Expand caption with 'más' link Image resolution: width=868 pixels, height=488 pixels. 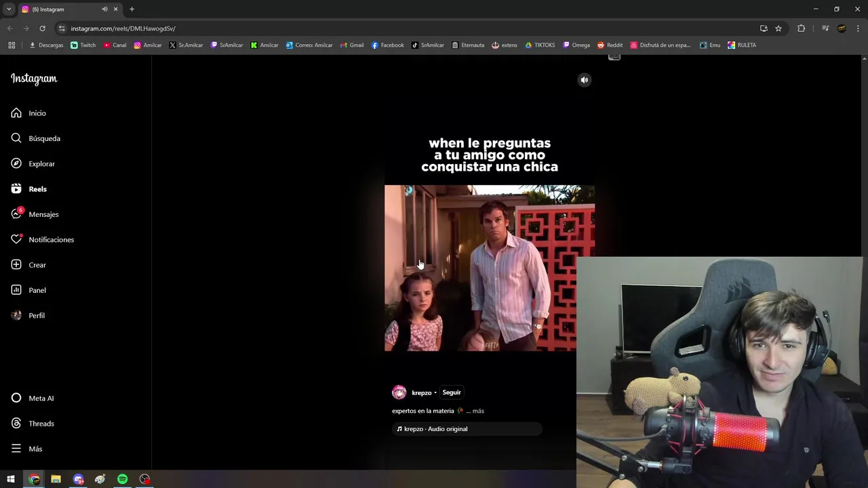tap(478, 411)
